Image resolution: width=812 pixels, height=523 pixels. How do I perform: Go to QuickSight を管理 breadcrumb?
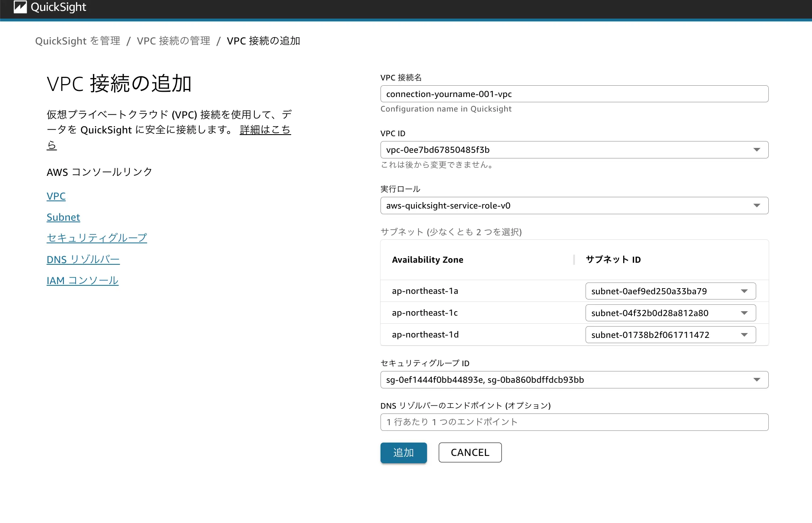(x=78, y=41)
